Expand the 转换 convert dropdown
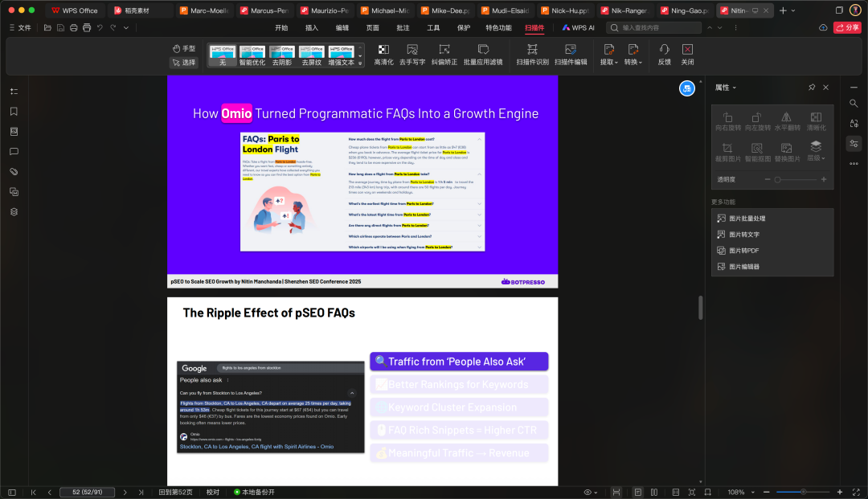The height and width of the screenshot is (499, 868). (x=633, y=55)
